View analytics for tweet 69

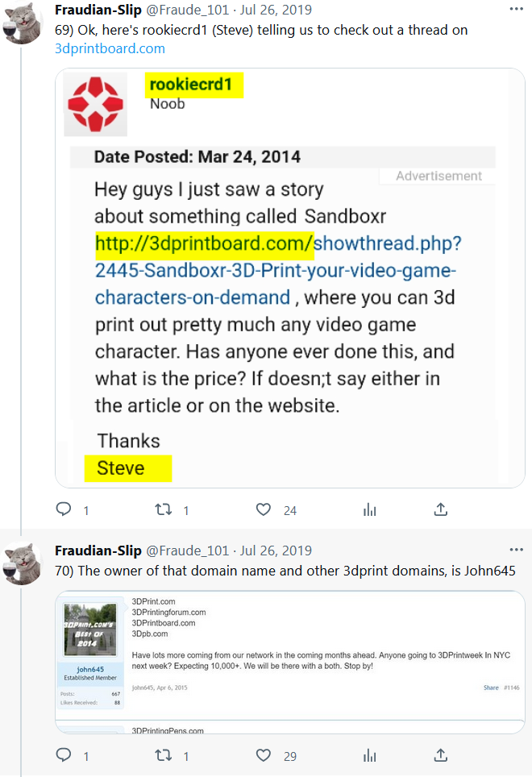coord(370,509)
